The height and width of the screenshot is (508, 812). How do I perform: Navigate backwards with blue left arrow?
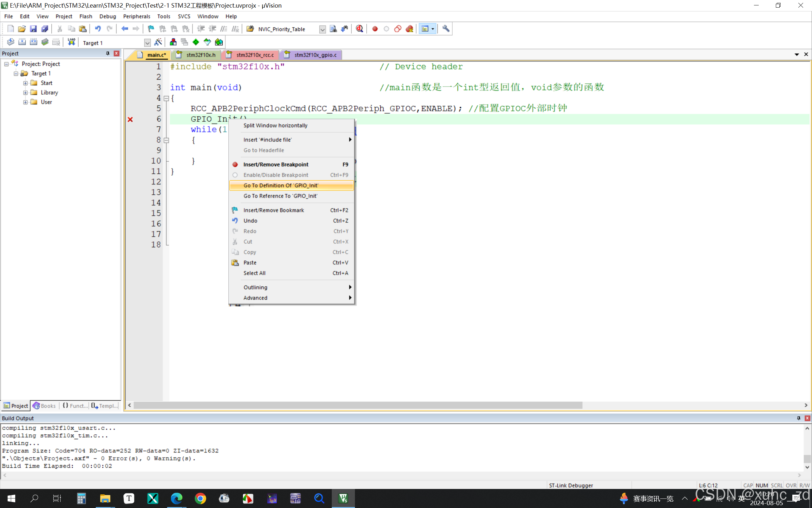124,29
